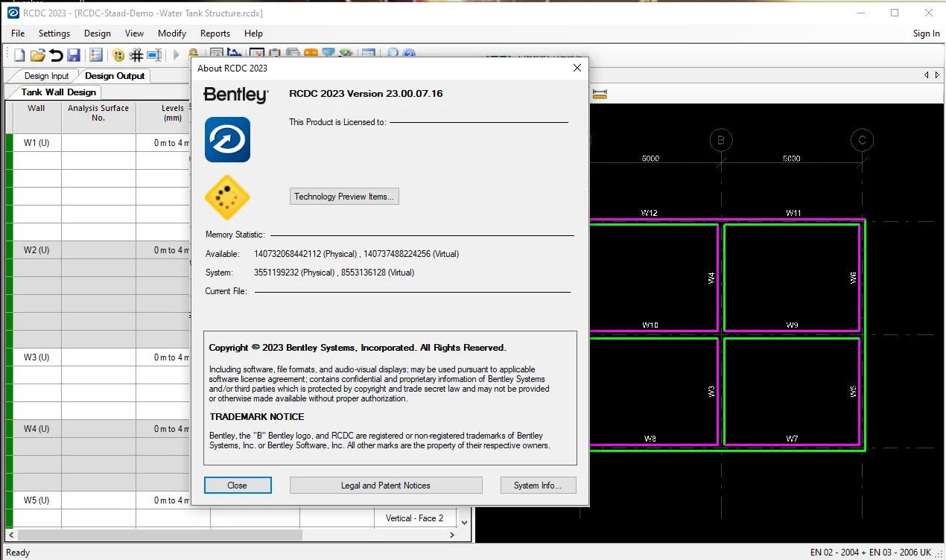Click wall label W8 in the plan
This screenshot has height=560, width=946.
(649, 439)
